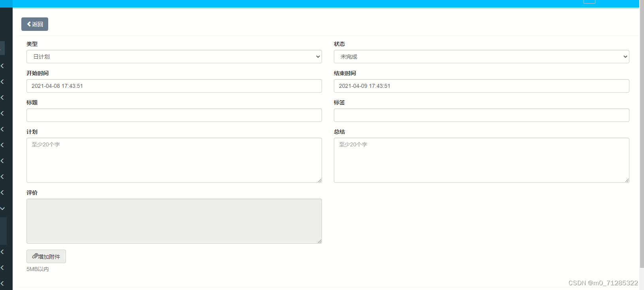The width and height of the screenshot is (644, 290).
Task: Click the 状态 field label
Action: coord(339,44)
